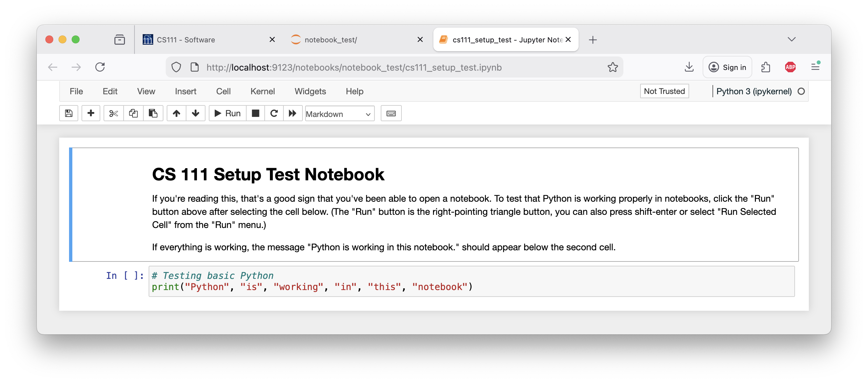Click the kernel status indicator circle

click(x=801, y=91)
